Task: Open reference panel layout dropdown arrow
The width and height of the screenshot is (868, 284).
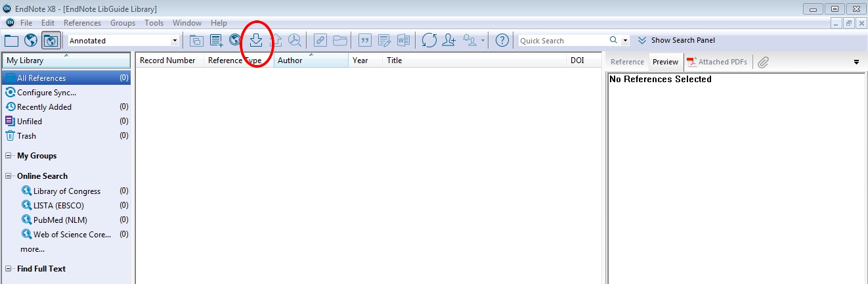Action: pyautogui.click(x=856, y=62)
